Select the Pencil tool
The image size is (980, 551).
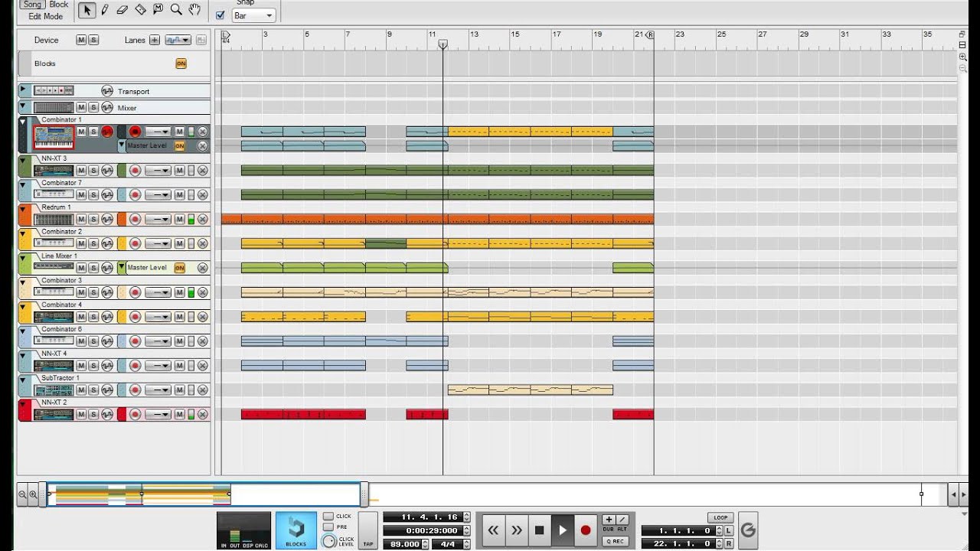point(105,10)
